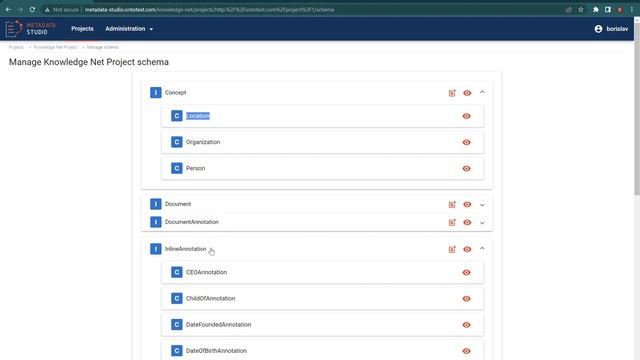This screenshot has height=360, width=640.
Task: Toggle visibility eye for Document
Action: 467,204
